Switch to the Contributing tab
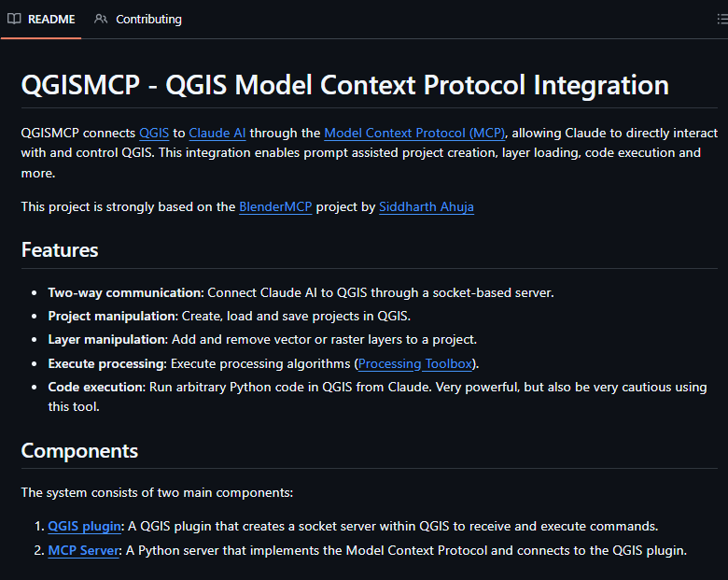This screenshot has width=728, height=580. [x=148, y=19]
